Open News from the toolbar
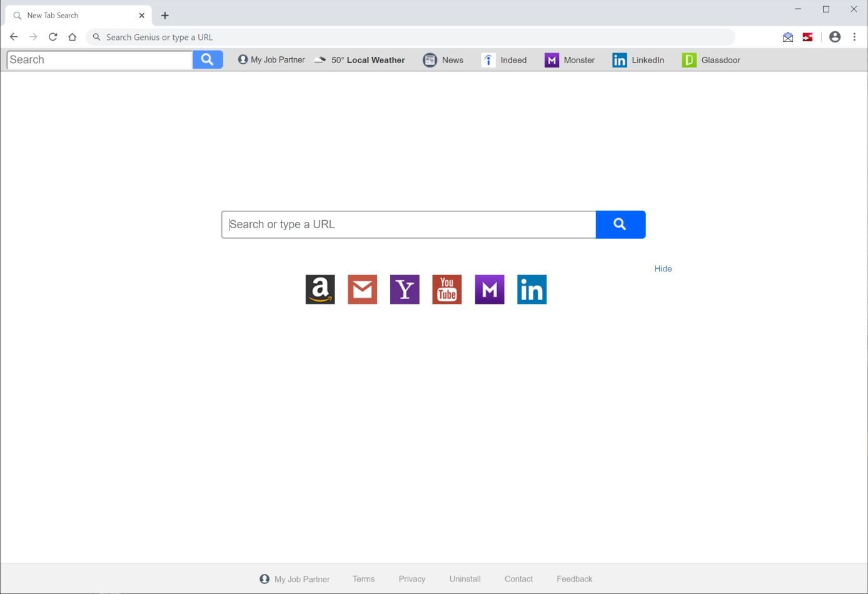The height and width of the screenshot is (594, 868). 443,60
